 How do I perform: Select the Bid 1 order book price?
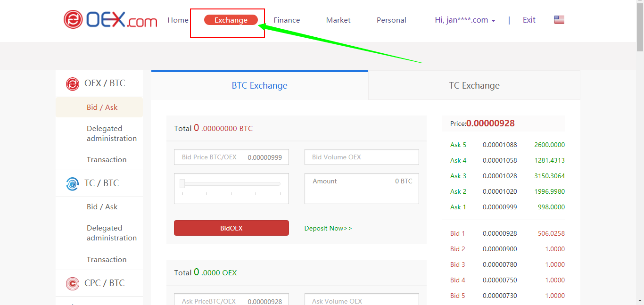[500, 233]
